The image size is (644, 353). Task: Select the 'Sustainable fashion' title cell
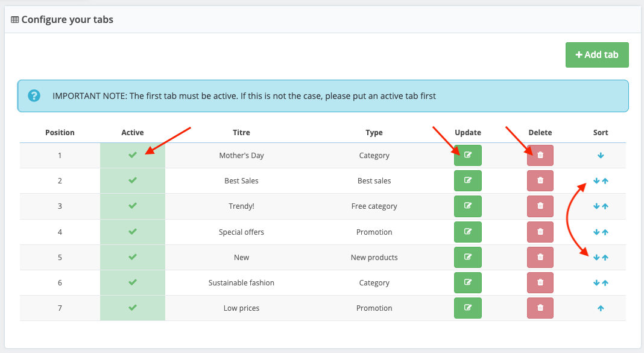click(x=241, y=283)
